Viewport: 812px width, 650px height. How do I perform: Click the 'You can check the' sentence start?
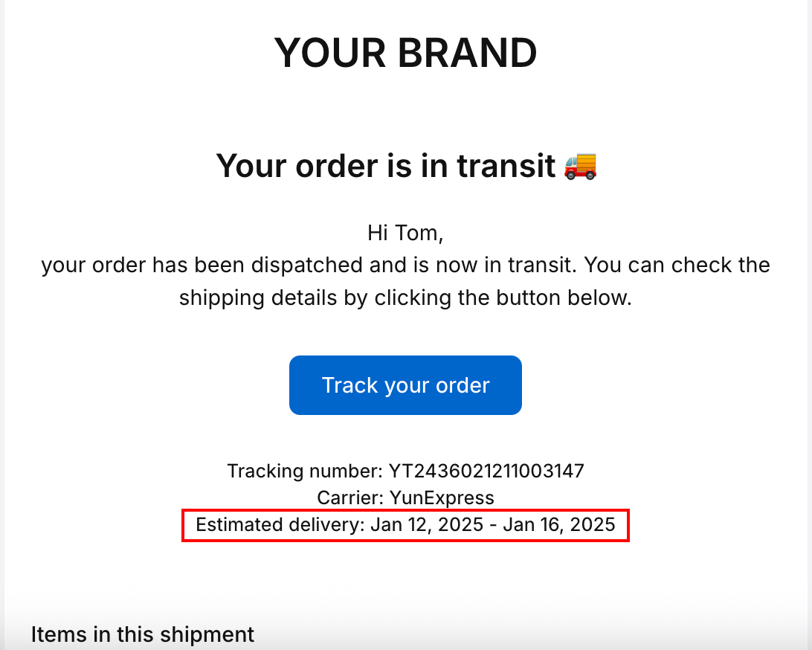tap(677, 266)
